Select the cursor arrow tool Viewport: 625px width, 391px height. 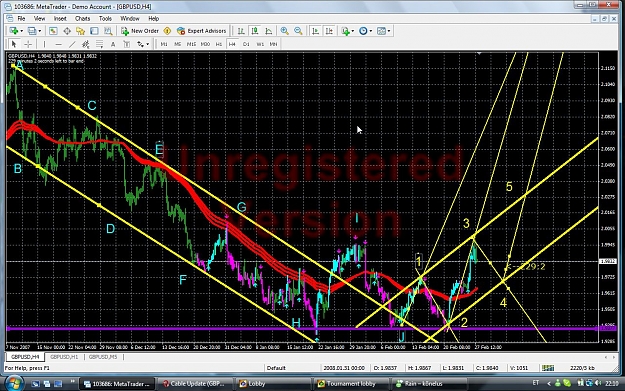(14, 44)
